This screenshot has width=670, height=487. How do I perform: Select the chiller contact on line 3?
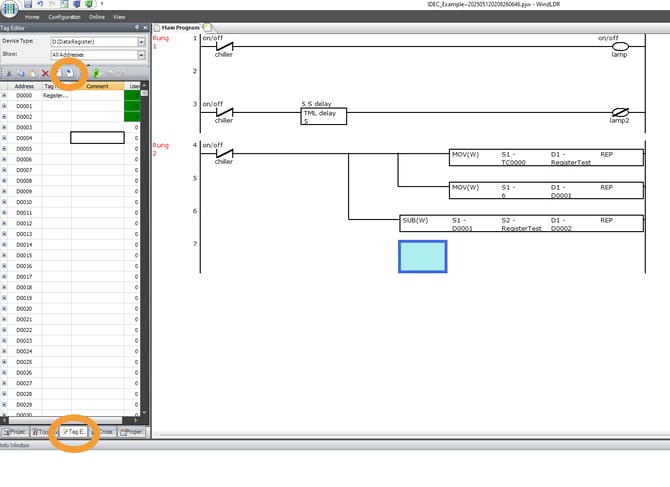224,112
